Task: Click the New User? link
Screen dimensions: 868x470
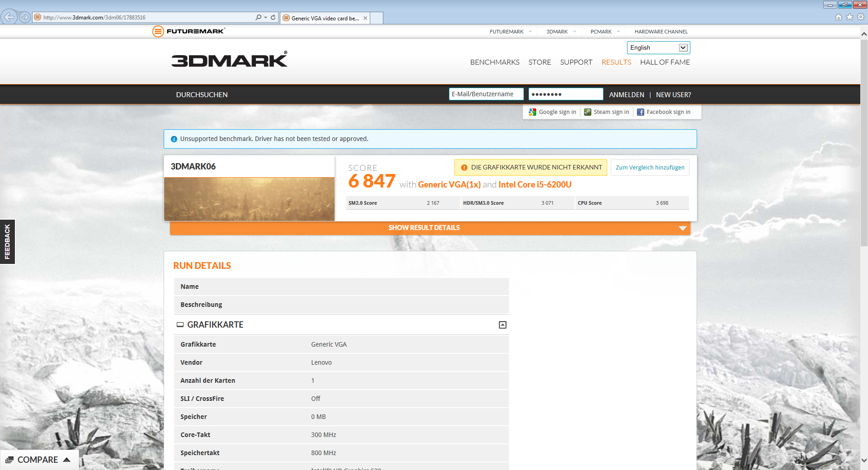Action: pyautogui.click(x=673, y=95)
